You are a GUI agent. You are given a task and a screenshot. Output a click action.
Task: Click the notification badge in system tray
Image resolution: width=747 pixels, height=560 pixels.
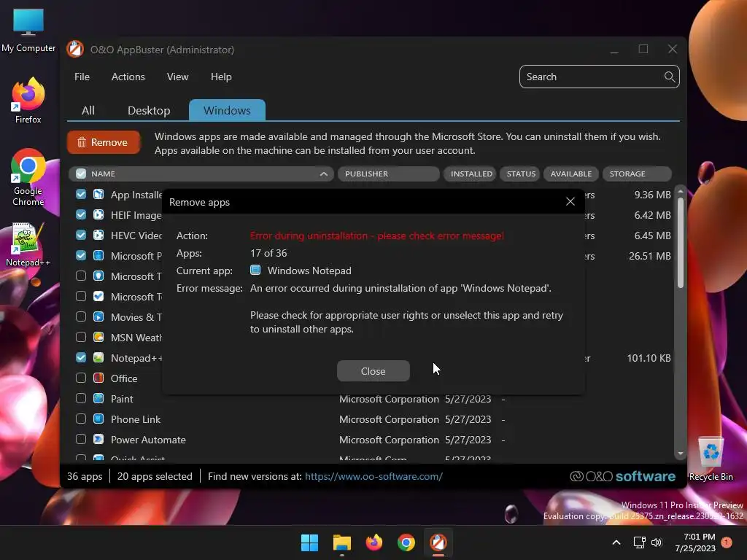pyautogui.click(x=727, y=542)
